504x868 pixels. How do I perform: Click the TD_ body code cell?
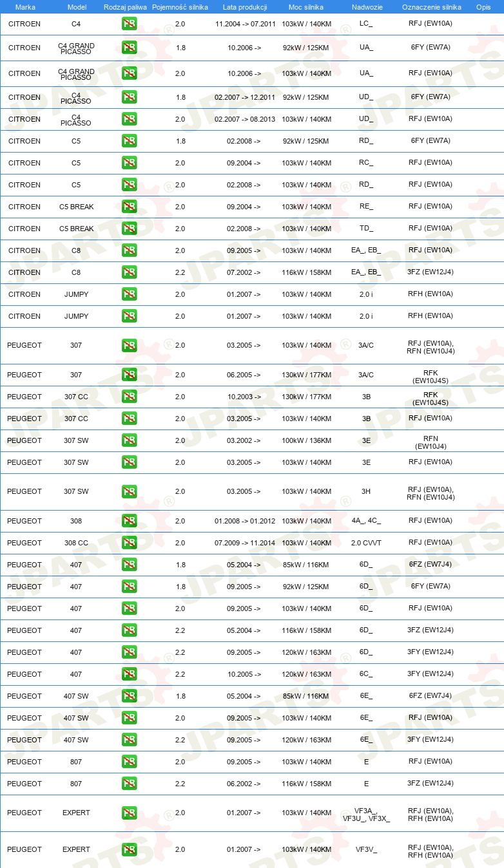tap(366, 229)
